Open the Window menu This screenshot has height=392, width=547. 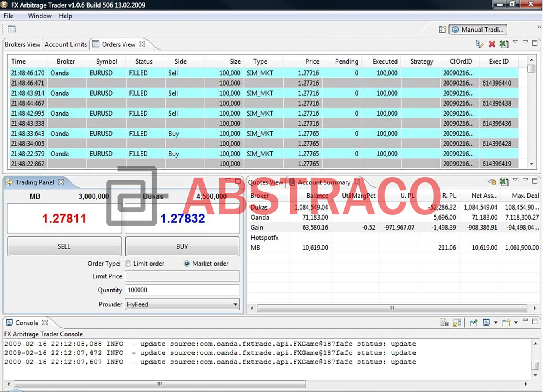[39, 16]
